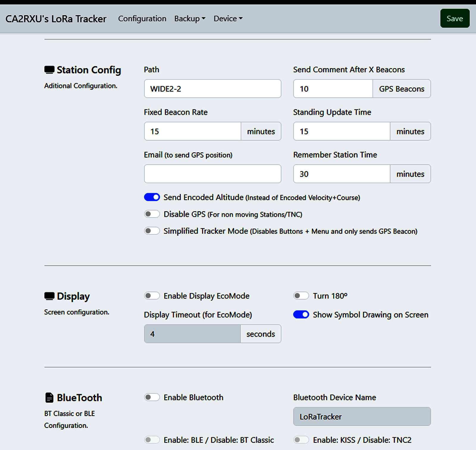Toggle the Turn 180° switch
Screen dimensions: 476x450
[301, 296]
